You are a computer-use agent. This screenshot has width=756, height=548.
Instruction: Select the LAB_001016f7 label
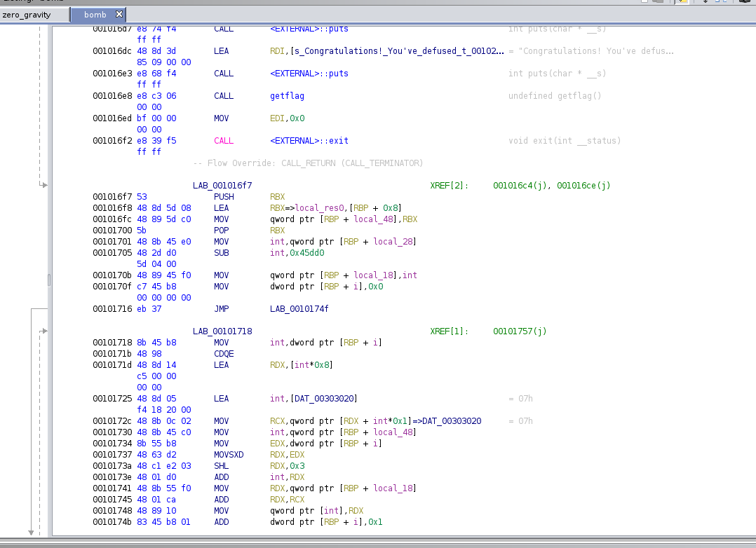coord(222,186)
